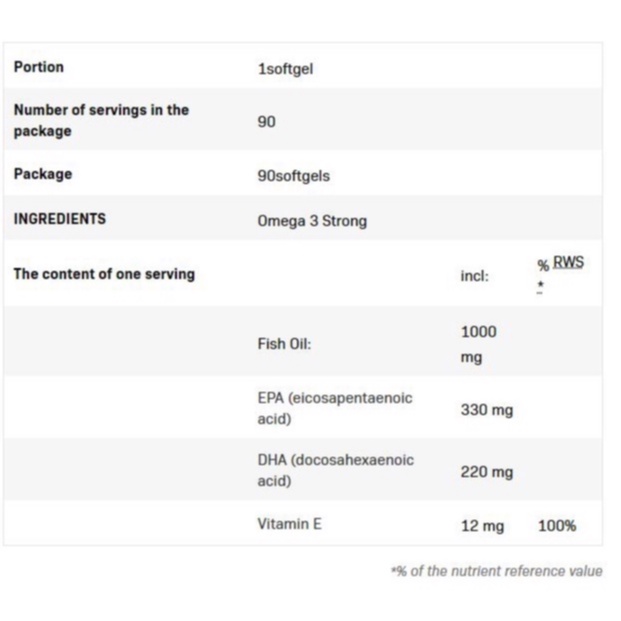Screen dimensions: 621x621
Task: Select the 330 mg EPA amount
Action: 486,410
